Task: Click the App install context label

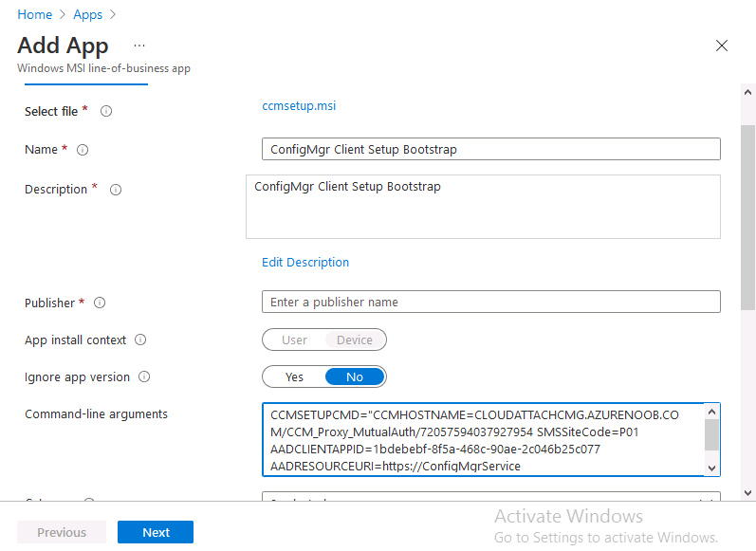Action: click(x=75, y=340)
